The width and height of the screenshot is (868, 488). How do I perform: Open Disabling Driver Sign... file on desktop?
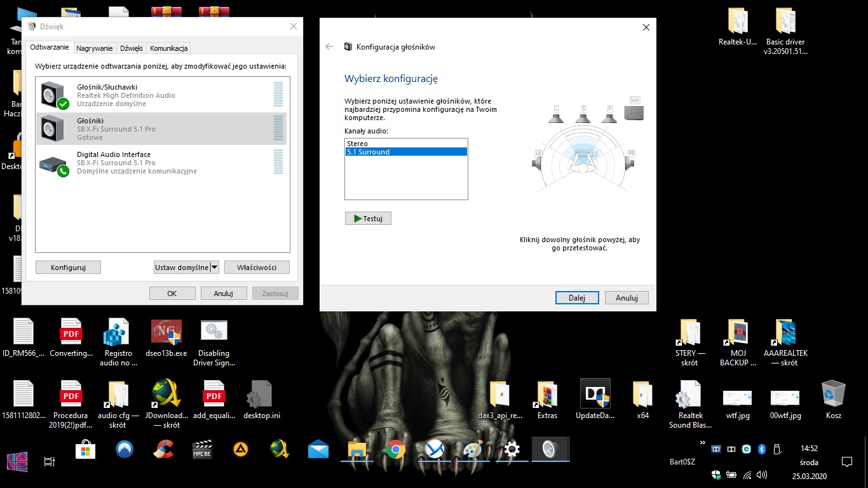coord(214,343)
